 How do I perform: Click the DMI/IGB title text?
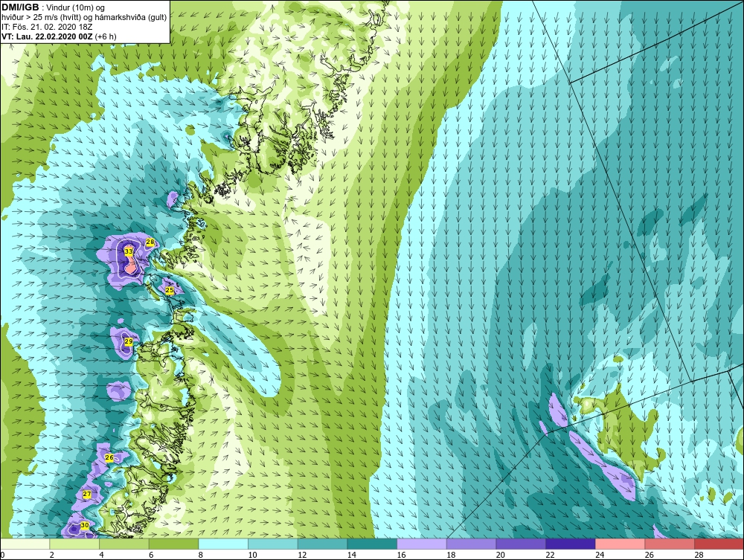(20, 7)
